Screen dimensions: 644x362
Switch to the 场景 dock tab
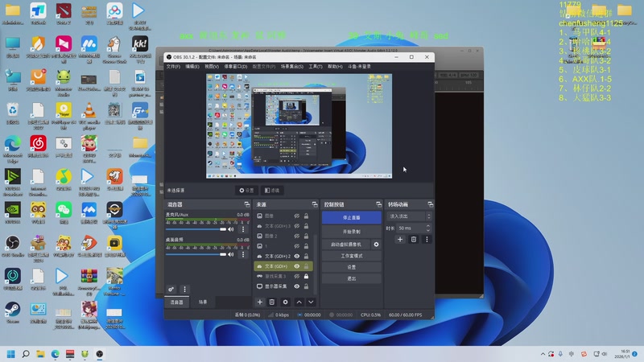pos(203,302)
